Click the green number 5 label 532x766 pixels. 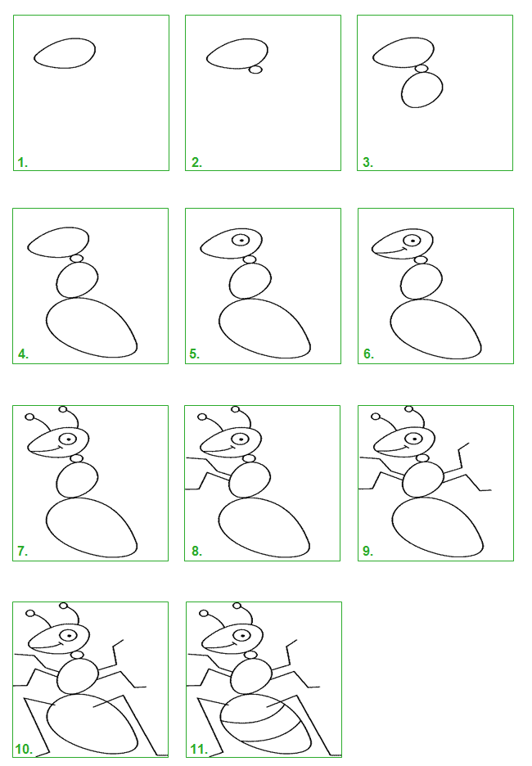click(x=195, y=354)
